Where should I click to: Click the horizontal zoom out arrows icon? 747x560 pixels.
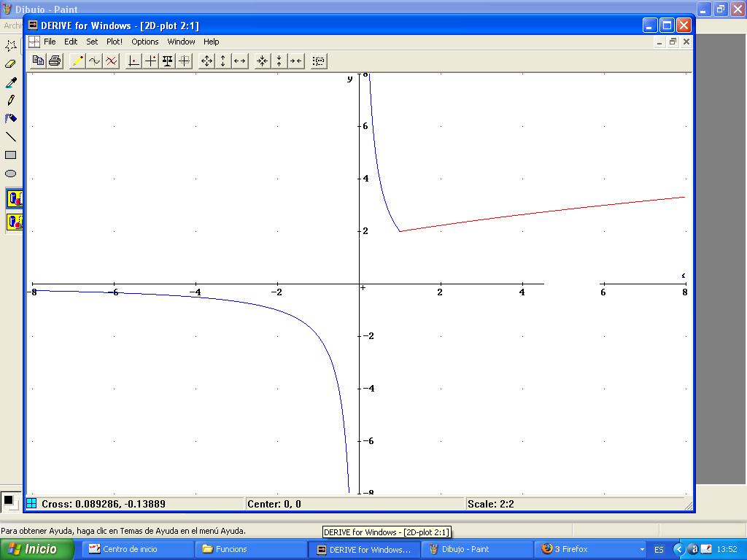(x=239, y=61)
